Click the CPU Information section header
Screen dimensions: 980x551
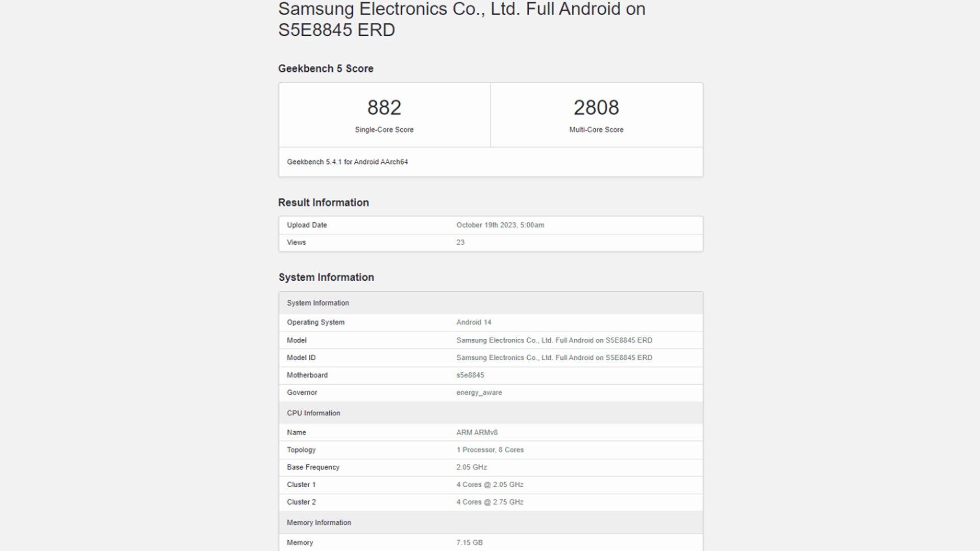click(x=312, y=413)
